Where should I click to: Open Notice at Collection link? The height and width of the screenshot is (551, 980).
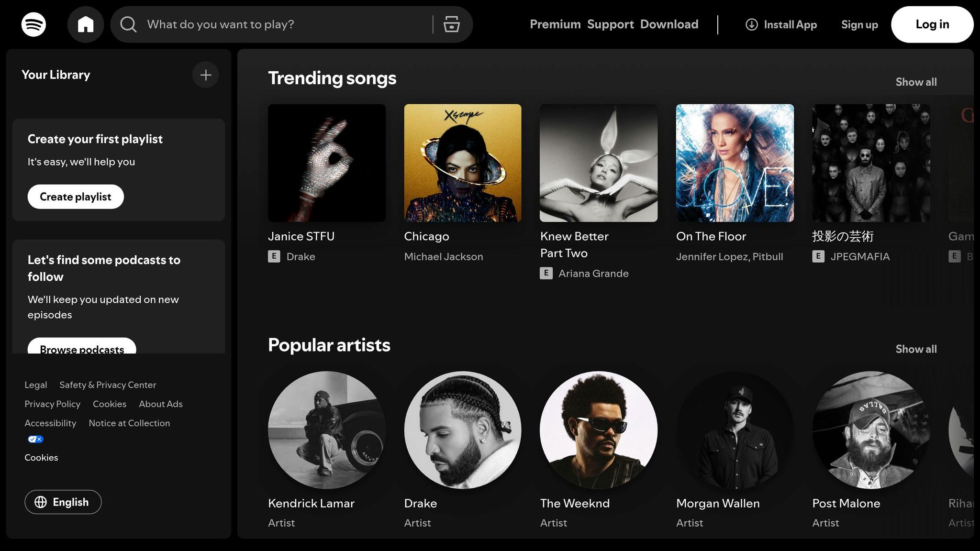point(129,423)
